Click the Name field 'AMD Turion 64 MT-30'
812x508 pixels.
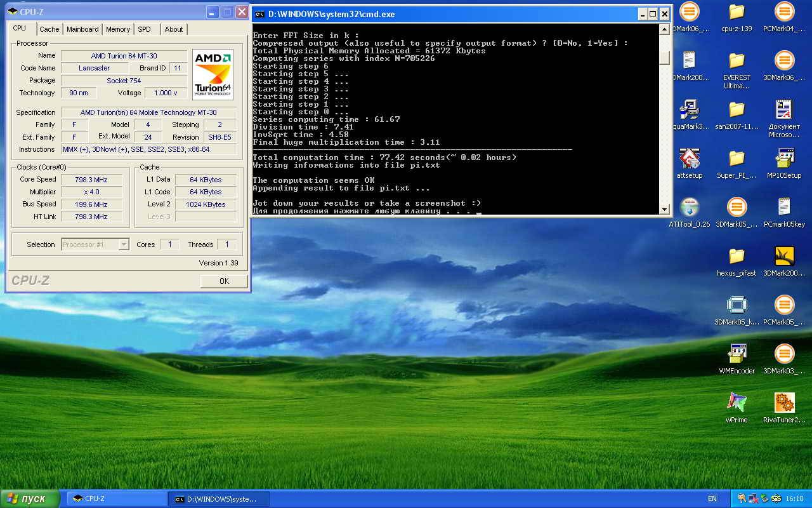coord(124,56)
